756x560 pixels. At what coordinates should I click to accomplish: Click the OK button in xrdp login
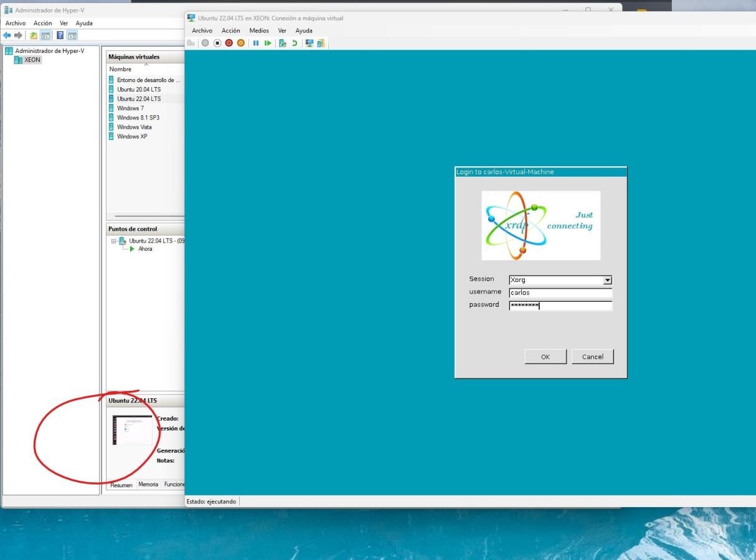click(x=545, y=357)
